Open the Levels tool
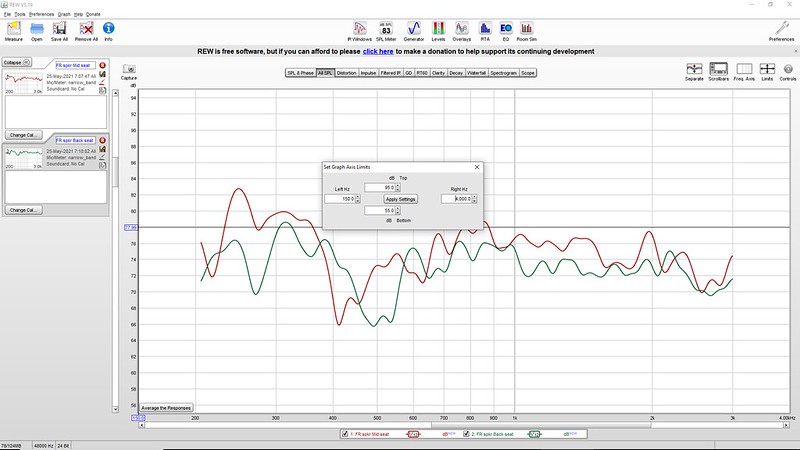The width and height of the screenshot is (800, 450). [438, 31]
